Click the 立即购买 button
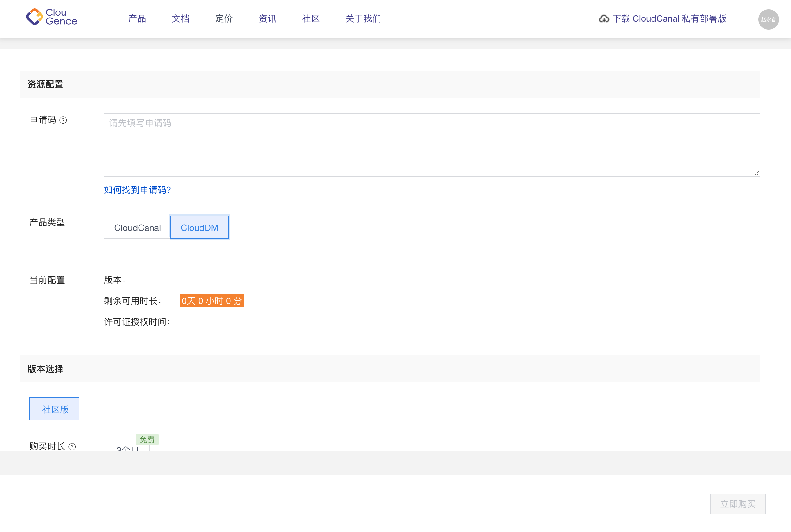Image resolution: width=791 pixels, height=532 pixels. tap(738, 504)
